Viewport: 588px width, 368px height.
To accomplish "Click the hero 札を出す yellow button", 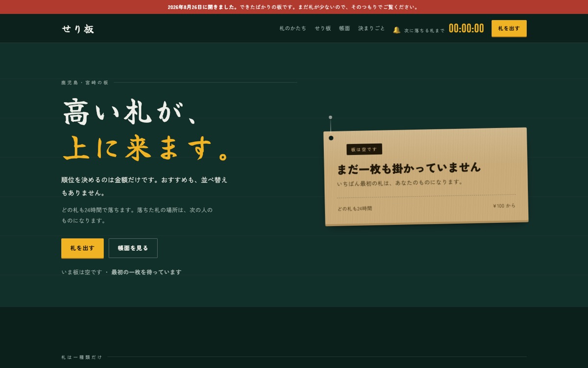I will (x=82, y=248).
